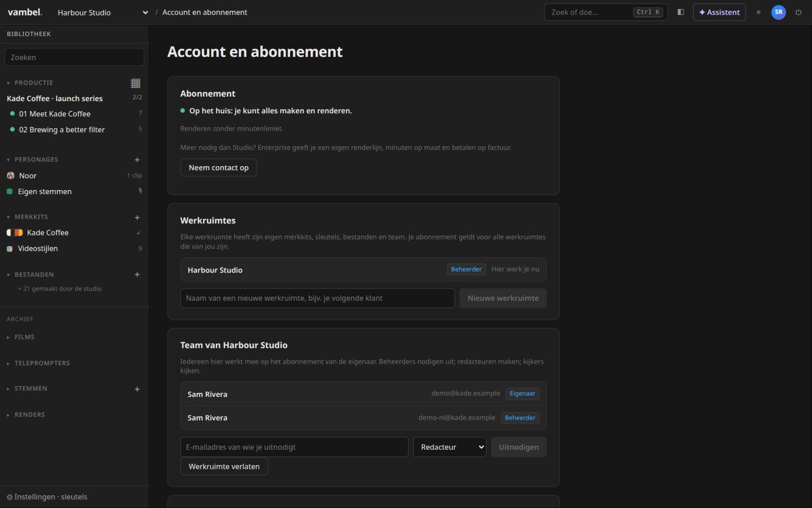
Task: Click the Kade Coffee color swatch
Action: point(14,233)
